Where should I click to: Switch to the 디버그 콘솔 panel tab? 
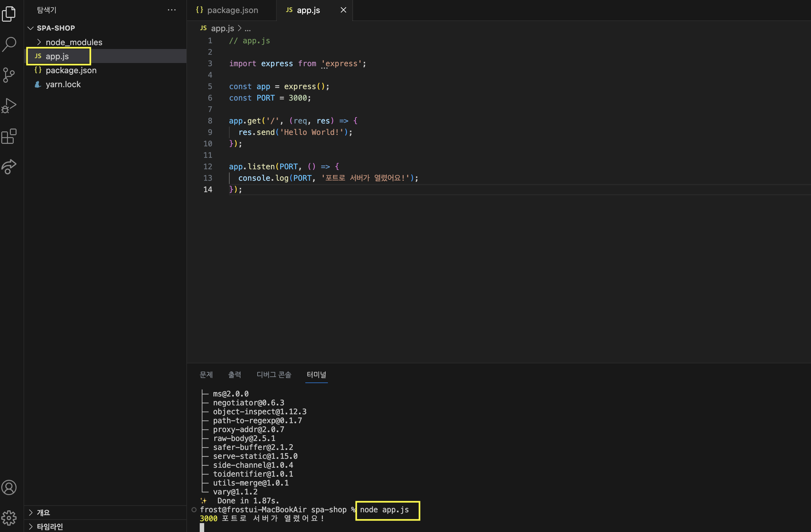[x=274, y=374]
